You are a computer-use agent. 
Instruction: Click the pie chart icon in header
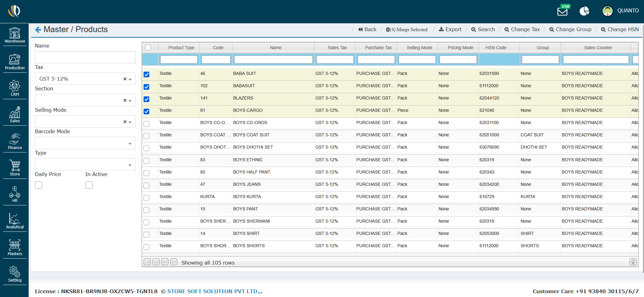[x=584, y=11]
